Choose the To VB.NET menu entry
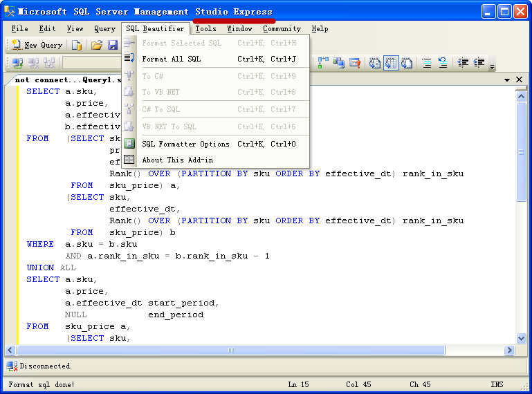This screenshot has width=532, height=394. 216,92
